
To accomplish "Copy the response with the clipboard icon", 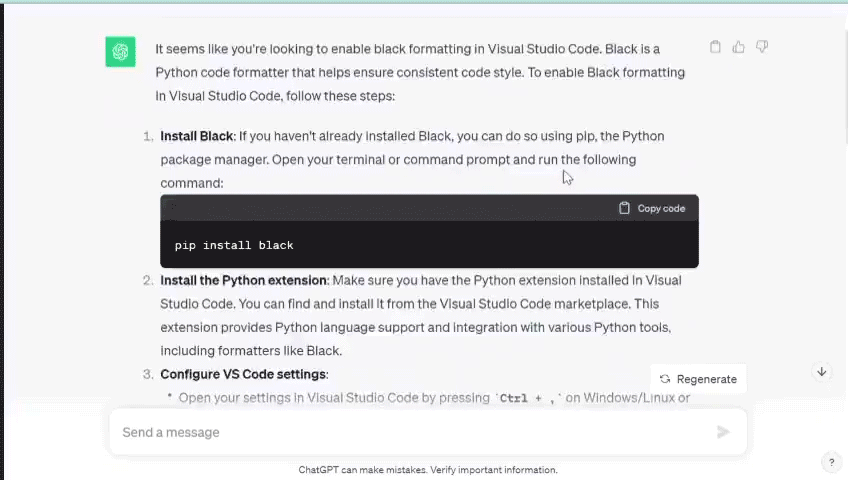I will (x=715, y=47).
